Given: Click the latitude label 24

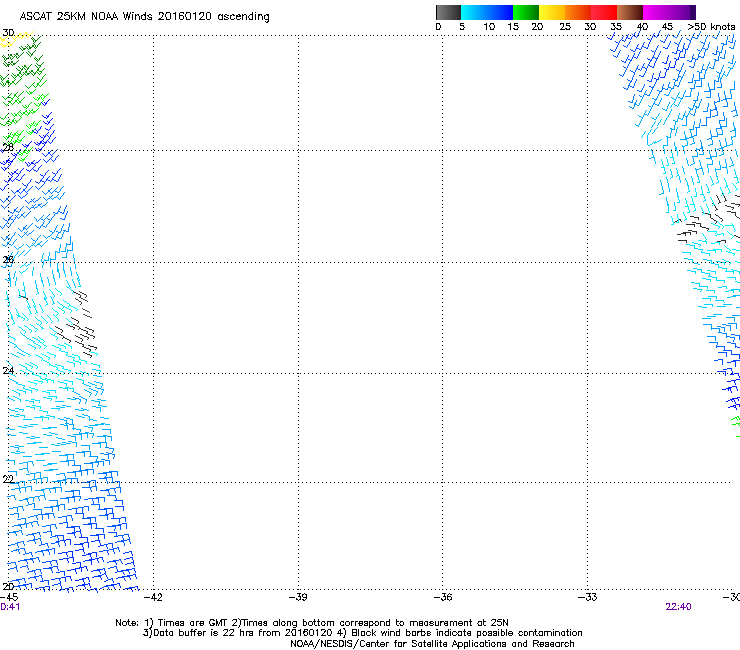Looking at the screenshot, I should pyautogui.click(x=8, y=371).
